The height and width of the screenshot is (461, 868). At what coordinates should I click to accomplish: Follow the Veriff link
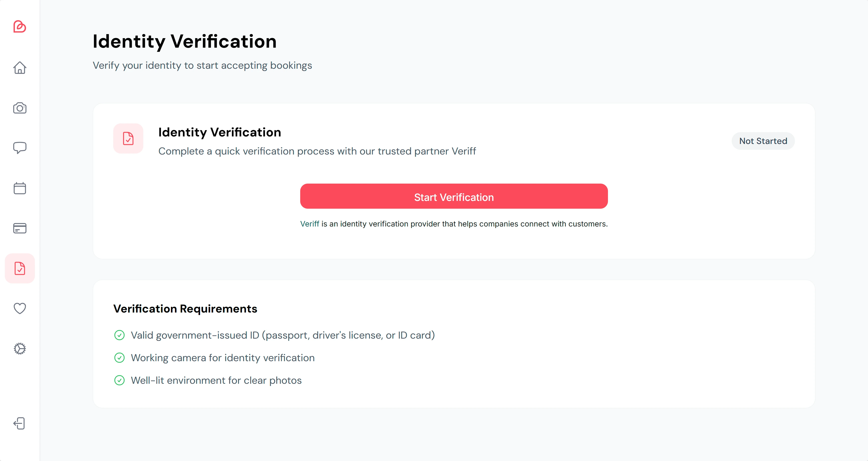(x=309, y=224)
